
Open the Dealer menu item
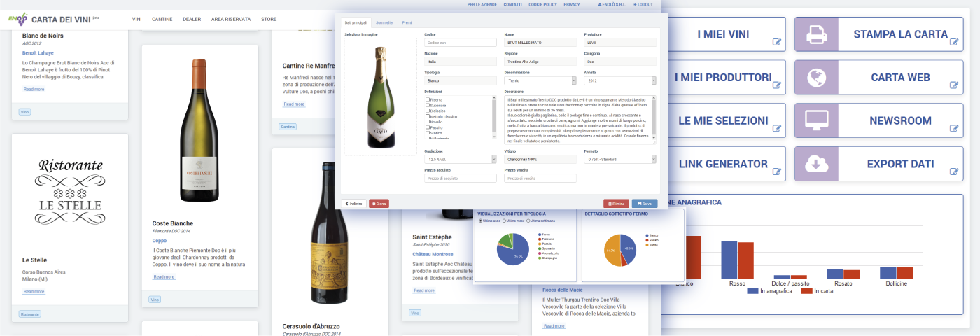(x=192, y=19)
